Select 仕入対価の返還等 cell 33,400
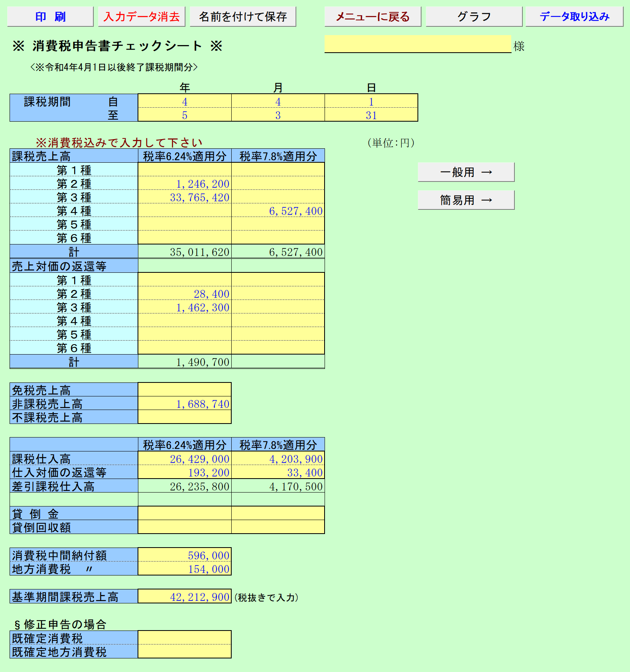This screenshot has width=630, height=672. click(278, 472)
